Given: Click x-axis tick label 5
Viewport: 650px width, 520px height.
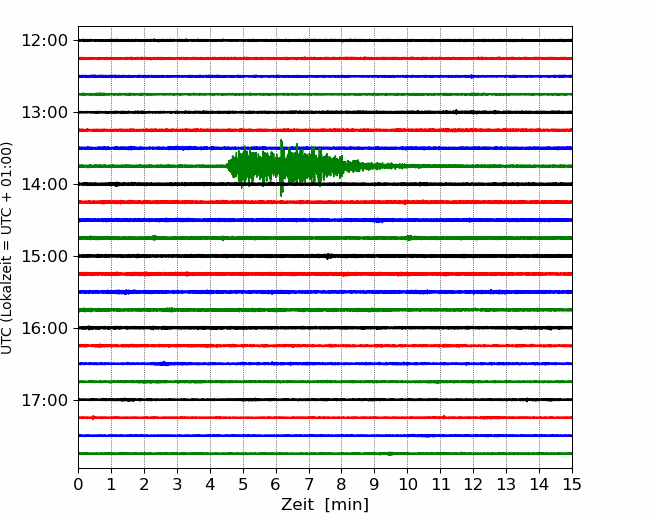Looking at the screenshot, I should (243, 484).
